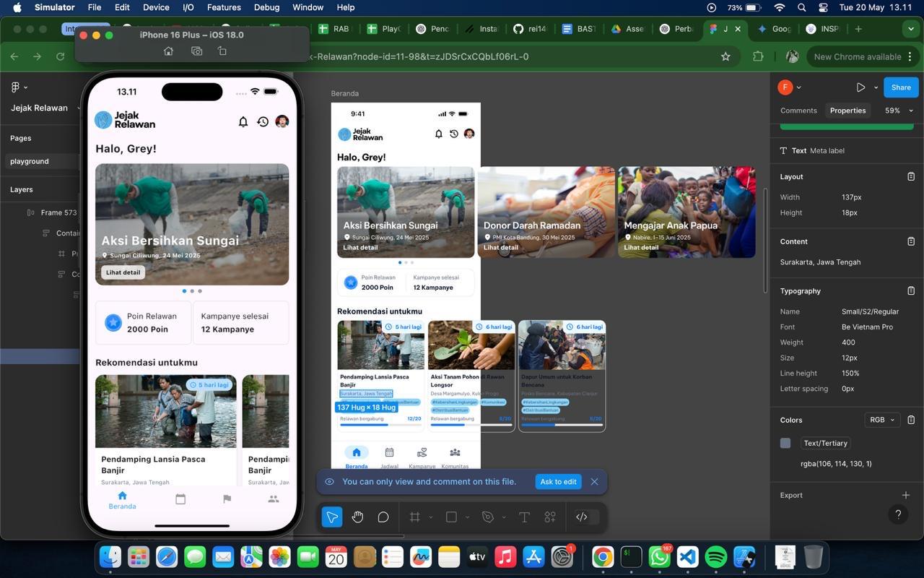Open Chrome tab search dropdown
924x578 pixels.
tap(911, 29)
